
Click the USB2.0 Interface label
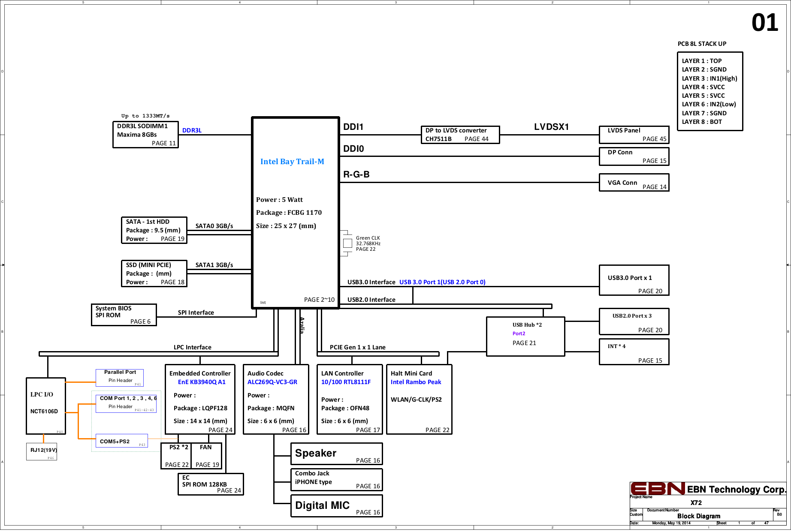(371, 300)
